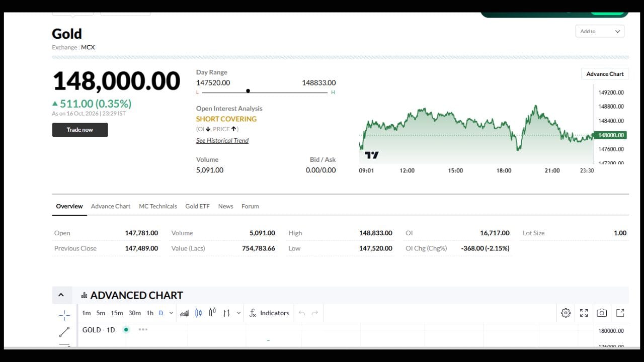Set chart interval to 30m

[134, 313]
